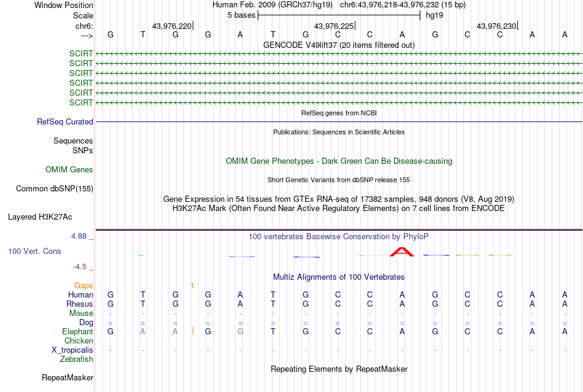Click Repeating Elements by RepeatMasker title
Viewport: 583px width, 392px height.
[x=339, y=369]
